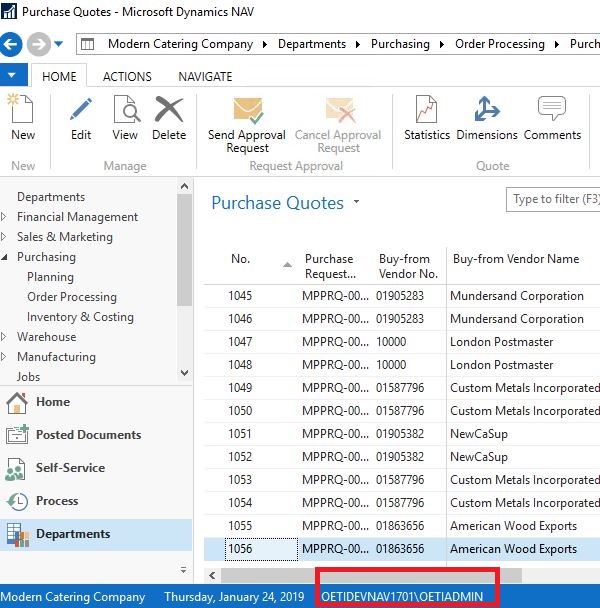Click the Dynamics NAV app icon in title bar
Image resolution: width=600 pixels, height=608 pixels.
[9, 11]
